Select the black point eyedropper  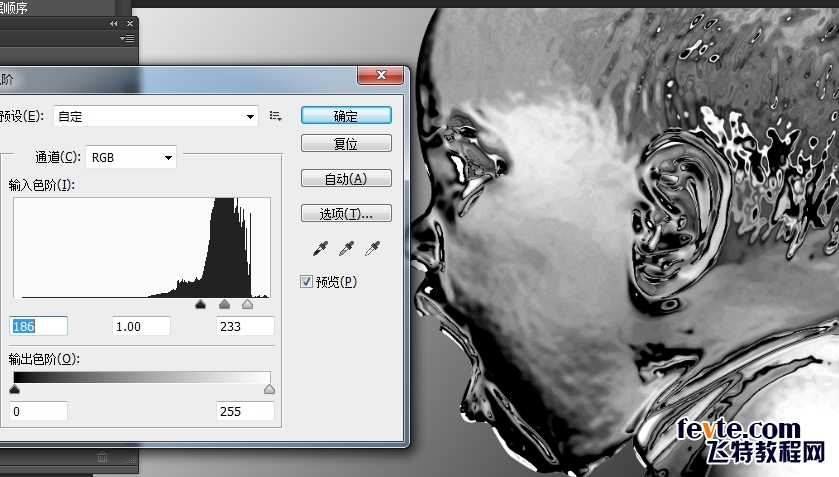[321, 248]
